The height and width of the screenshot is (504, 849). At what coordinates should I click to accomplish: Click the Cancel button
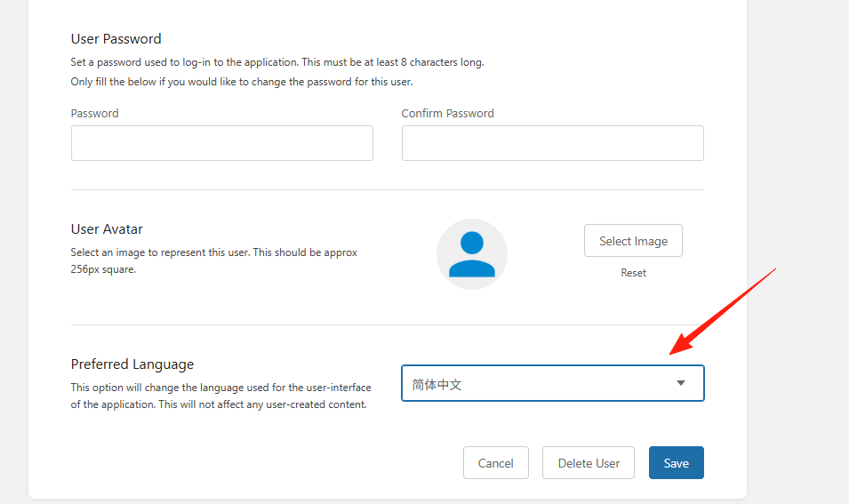pos(495,463)
